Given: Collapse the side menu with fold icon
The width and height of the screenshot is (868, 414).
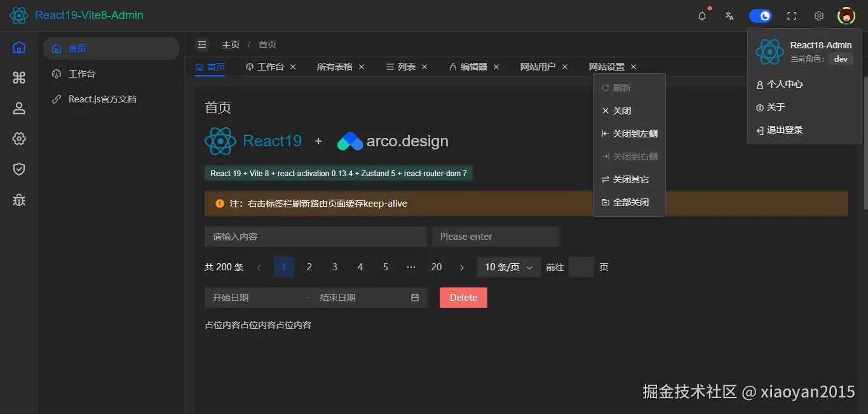Looking at the screenshot, I should click(202, 45).
